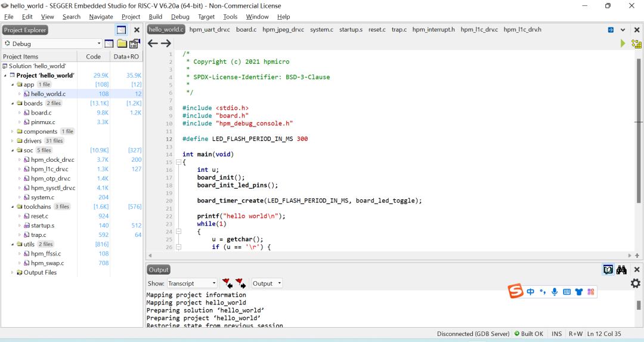Select pinmux.c in the project tree
The width and height of the screenshot is (644, 342).
(43, 122)
